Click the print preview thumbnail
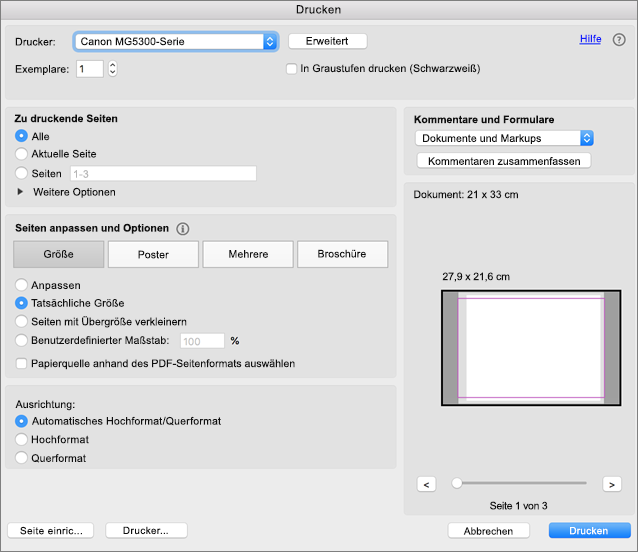The height and width of the screenshot is (552, 638). (531, 348)
